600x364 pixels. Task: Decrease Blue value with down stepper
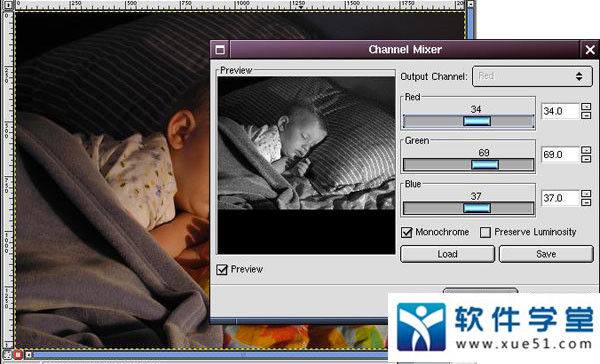pos(586,202)
